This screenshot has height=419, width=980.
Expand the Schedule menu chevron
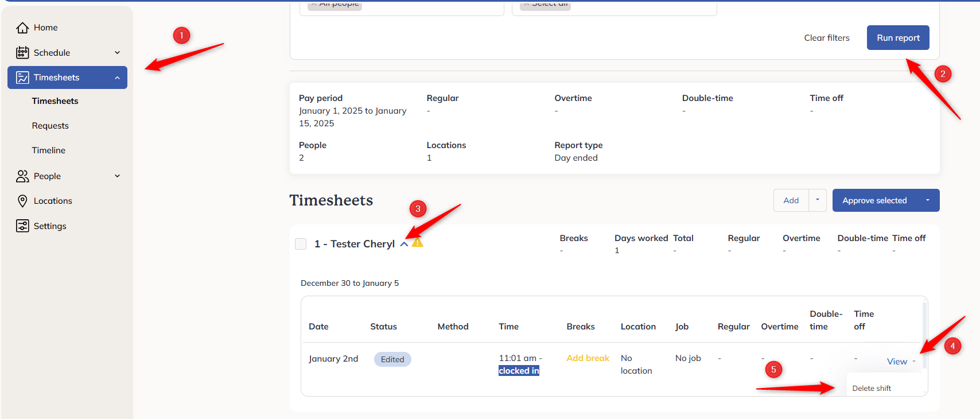click(x=118, y=53)
